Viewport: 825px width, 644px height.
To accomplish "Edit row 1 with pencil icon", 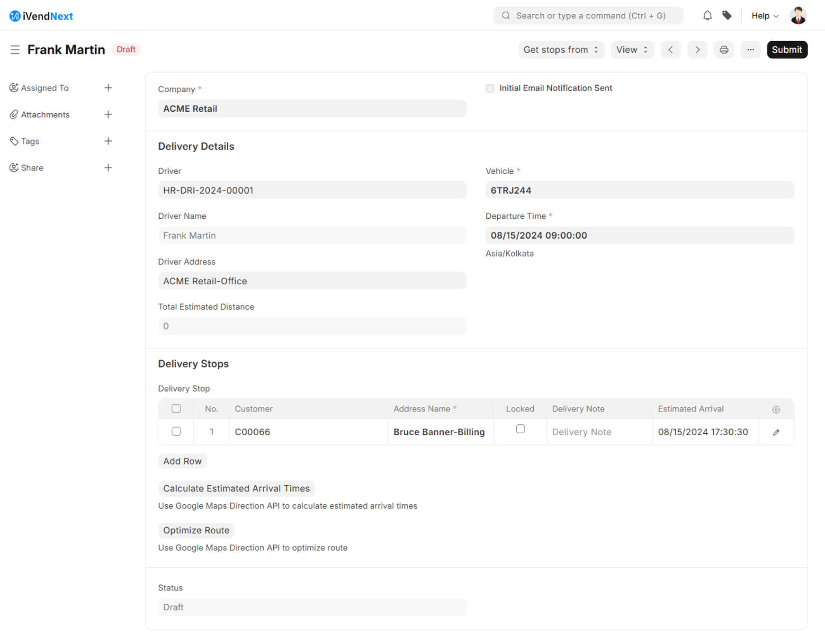I will coord(776,432).
